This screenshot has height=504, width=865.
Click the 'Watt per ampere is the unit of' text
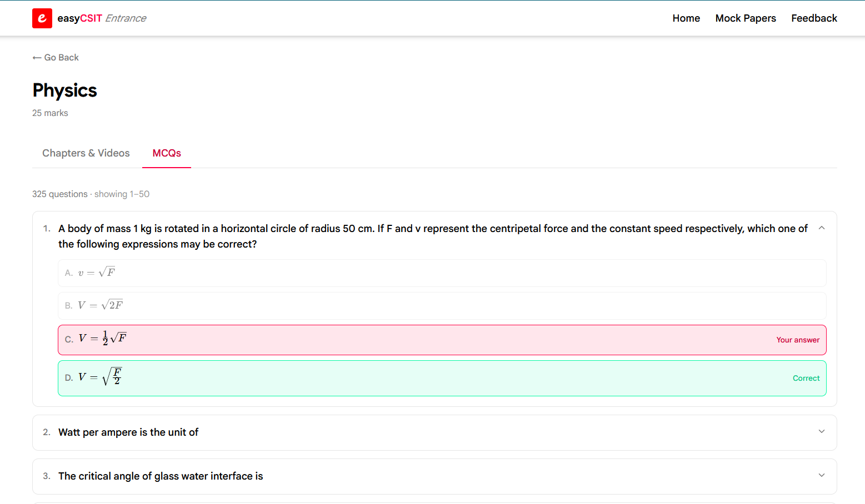point(128,432)
